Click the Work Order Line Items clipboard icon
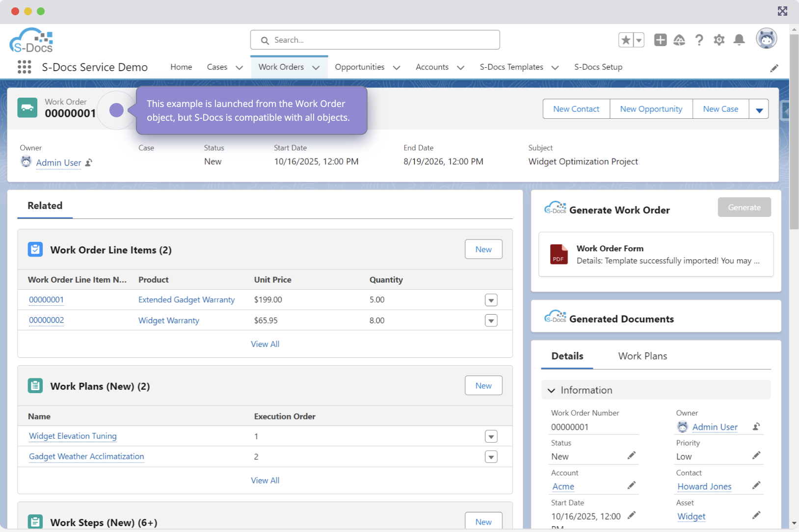 pos(35,249)
